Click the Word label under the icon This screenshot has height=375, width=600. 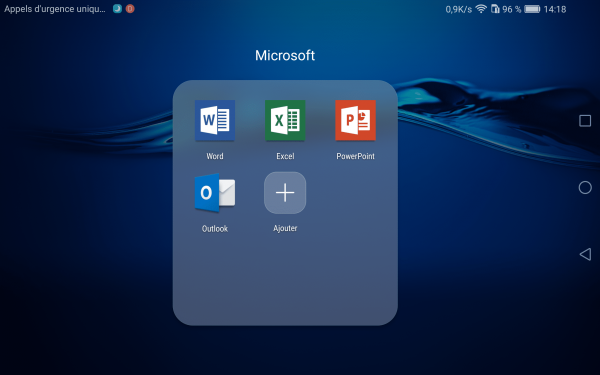coord(215,156)
